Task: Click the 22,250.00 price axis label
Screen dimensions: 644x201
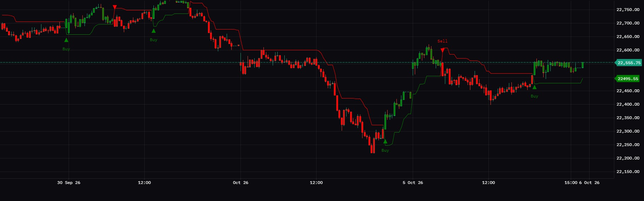Action: 628,145
